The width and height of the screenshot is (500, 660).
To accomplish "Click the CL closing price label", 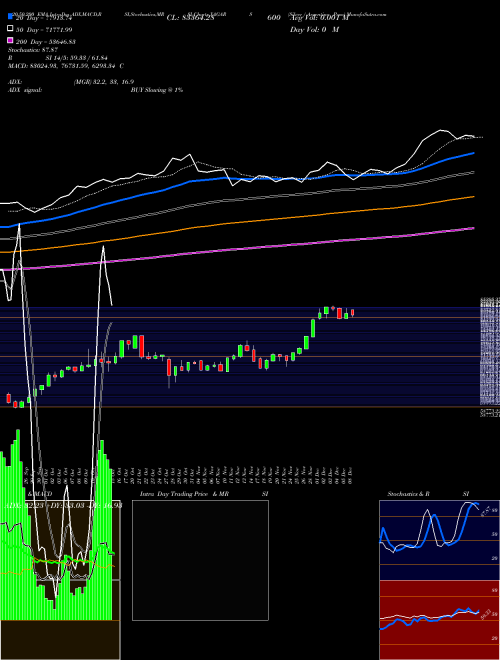I will tap(191, 18).
